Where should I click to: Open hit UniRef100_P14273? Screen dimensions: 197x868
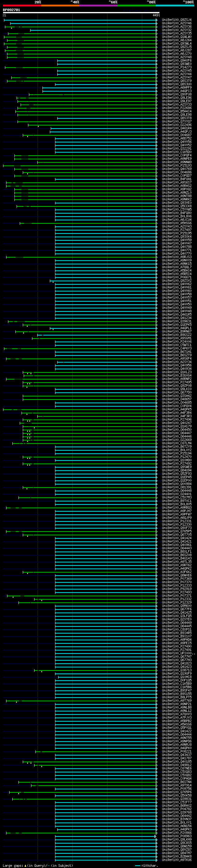pos(177,67)
